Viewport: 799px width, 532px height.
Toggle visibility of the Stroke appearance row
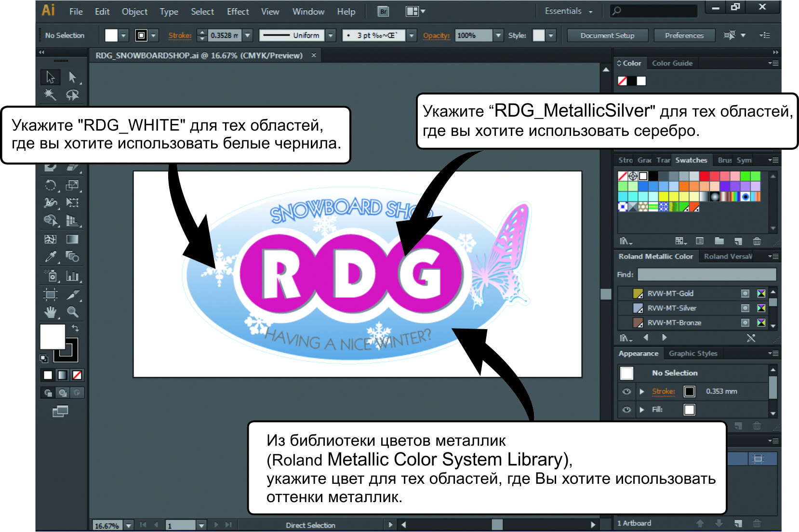tap(626, 391)
